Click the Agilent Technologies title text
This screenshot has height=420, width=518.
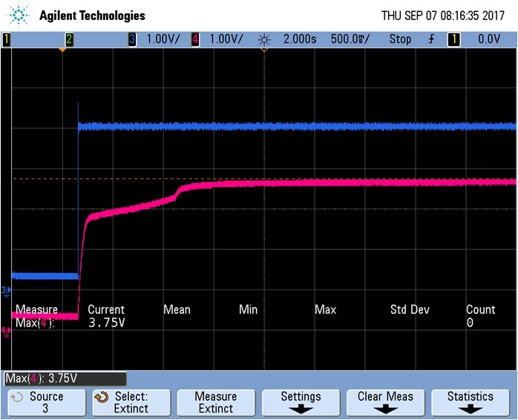pyautogui.click(x=92, y=16)
